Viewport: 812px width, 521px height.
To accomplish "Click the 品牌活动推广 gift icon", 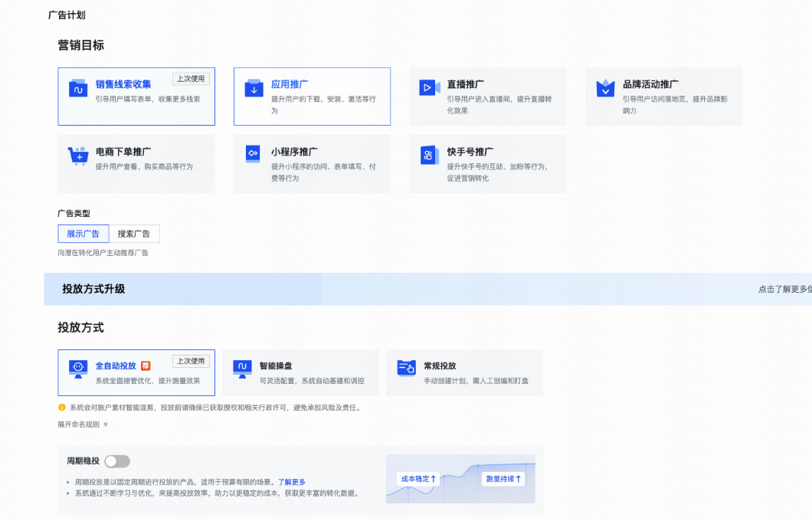I will pyautogui.click(x=605, y=87).
